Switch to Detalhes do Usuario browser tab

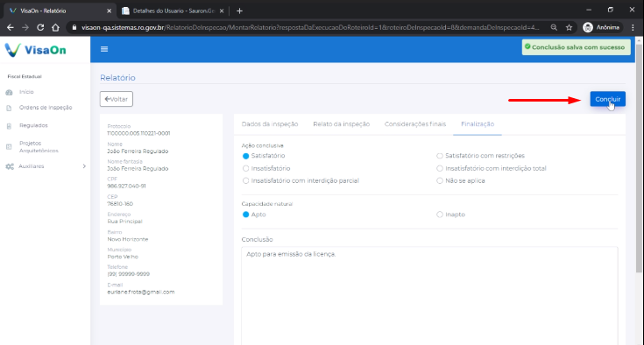click(173, 11)
